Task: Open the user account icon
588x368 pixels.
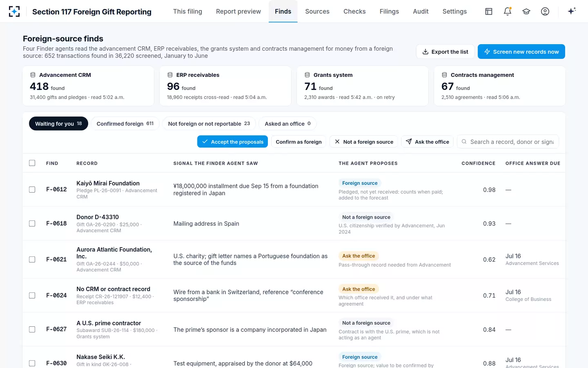Action: (545, 11)
